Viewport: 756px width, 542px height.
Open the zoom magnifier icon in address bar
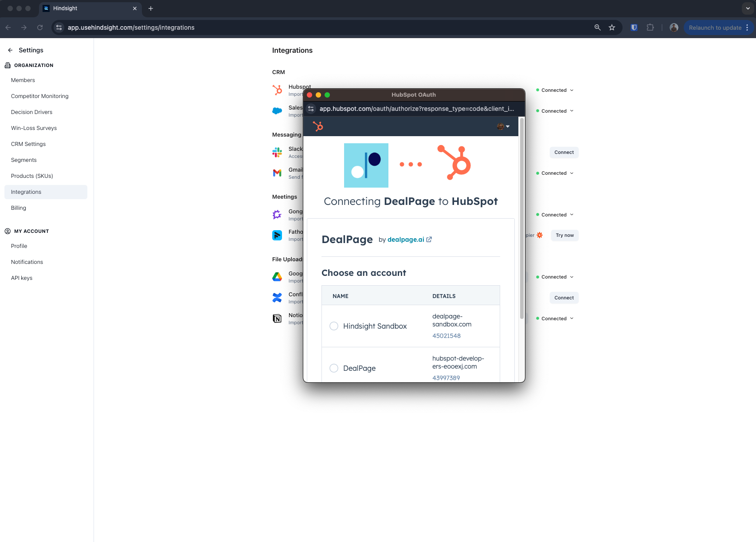pos(598,27)
